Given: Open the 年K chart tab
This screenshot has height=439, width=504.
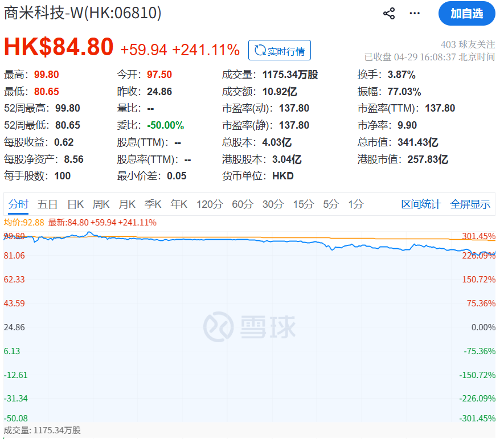Looking at the screenshot, I should 179,204.
